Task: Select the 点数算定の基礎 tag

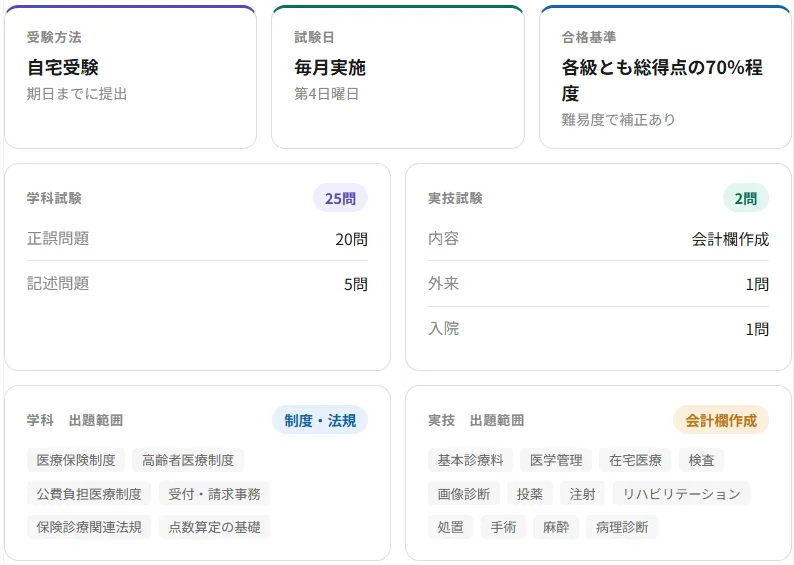Action: (214, 527)
